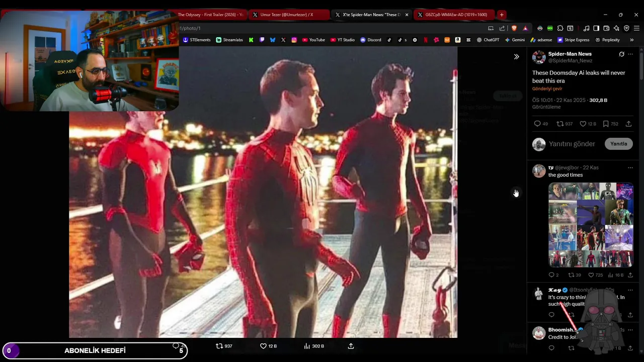Close the active Spider-Man News tab

pyautogui.click(x=407, y=15)
